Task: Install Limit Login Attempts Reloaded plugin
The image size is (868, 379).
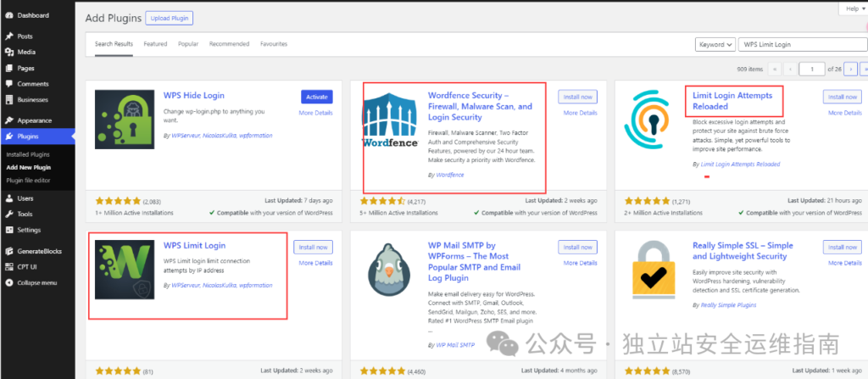Action: click(x=842, y=97)
